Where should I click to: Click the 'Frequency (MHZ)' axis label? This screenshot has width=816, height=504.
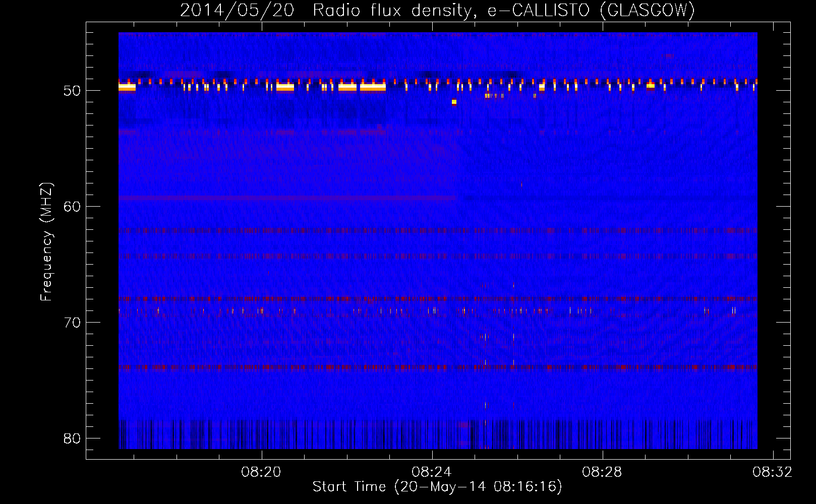click(46, 242)
